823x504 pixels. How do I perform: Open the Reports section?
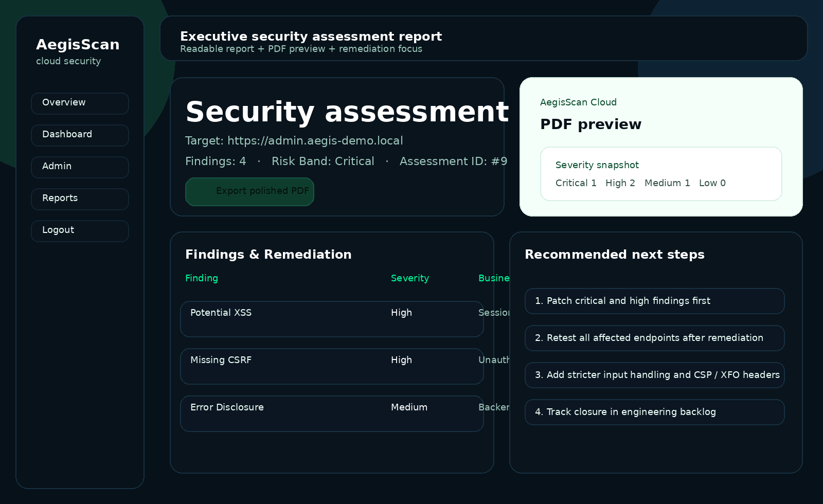point(80,199)
